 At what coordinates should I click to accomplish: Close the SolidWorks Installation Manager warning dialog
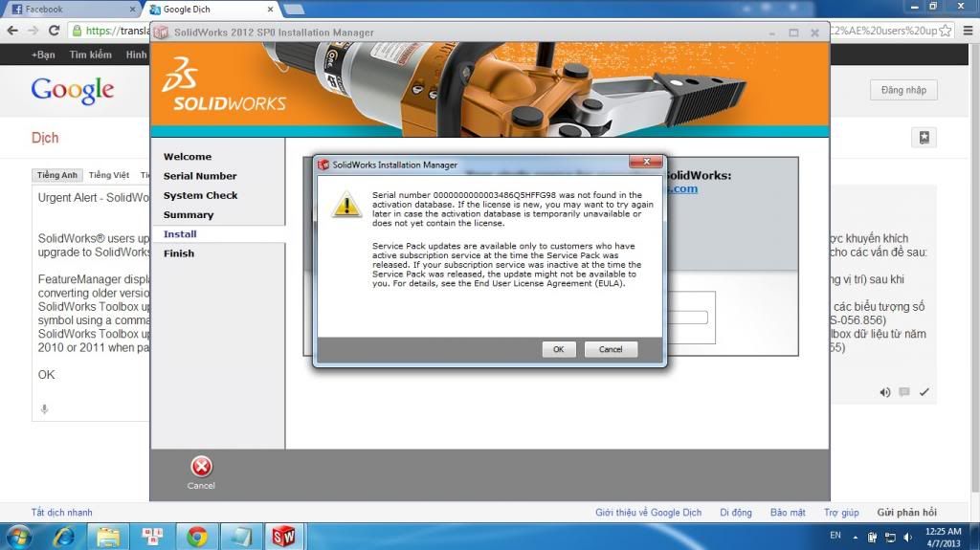[646, 162]
